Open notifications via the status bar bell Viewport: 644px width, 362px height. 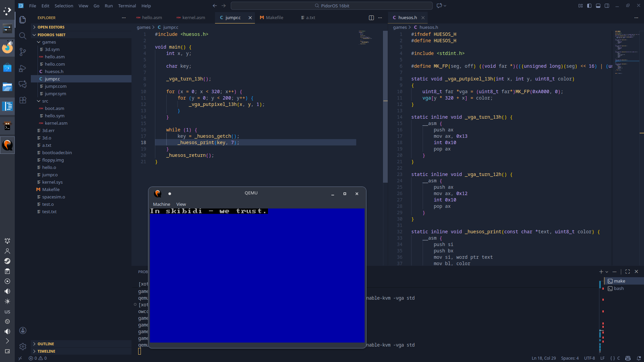639,358
